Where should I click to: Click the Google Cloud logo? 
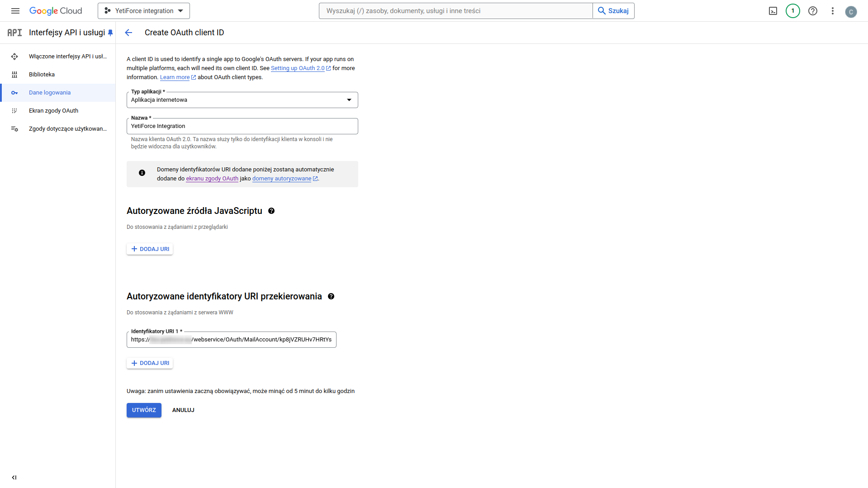coord(56,11)
